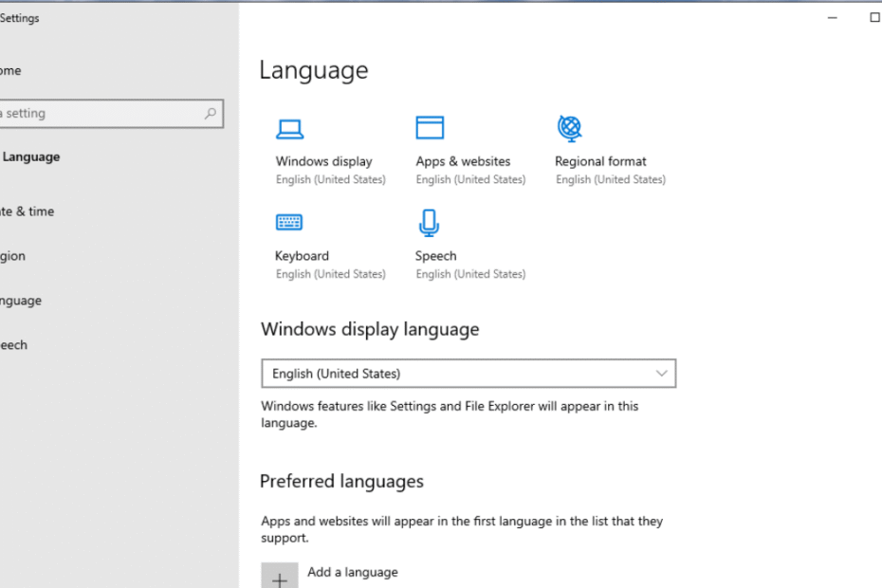
Task: Click English (United States) under Speech
Action: tap(470, 274)
